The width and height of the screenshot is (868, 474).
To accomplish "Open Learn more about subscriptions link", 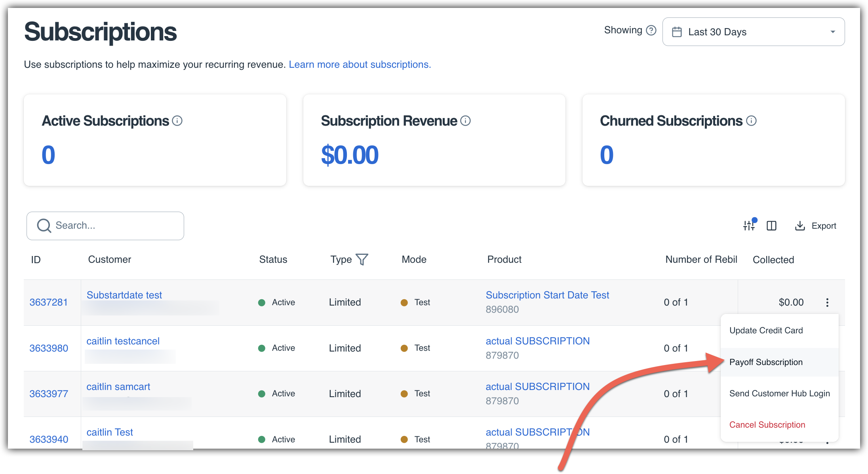I will coord(360,65).
